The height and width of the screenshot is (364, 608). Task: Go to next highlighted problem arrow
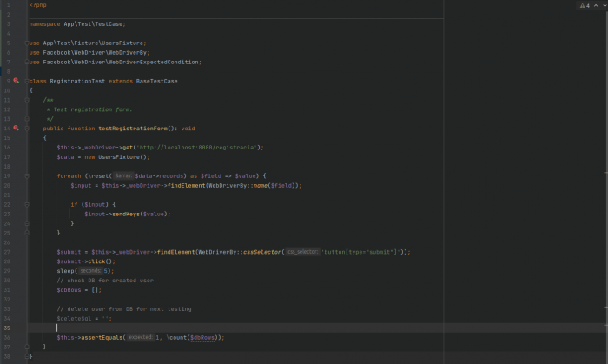click(605, 5)
